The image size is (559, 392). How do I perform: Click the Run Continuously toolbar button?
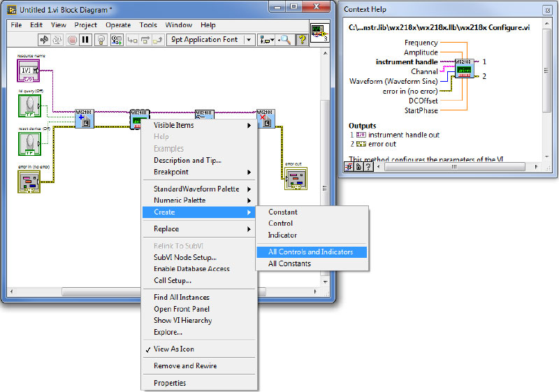pos(58,40)
